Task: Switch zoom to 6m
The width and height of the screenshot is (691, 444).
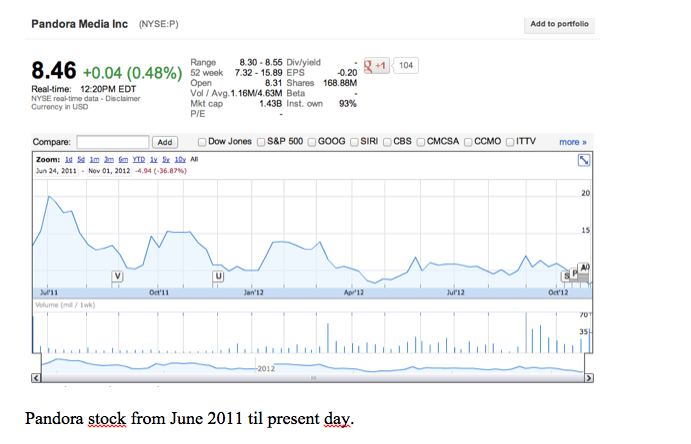Action: [x=123, y=159]
